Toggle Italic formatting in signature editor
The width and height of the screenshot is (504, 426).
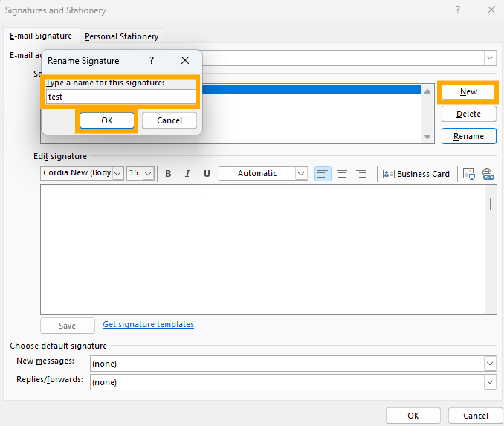[187, 174]
